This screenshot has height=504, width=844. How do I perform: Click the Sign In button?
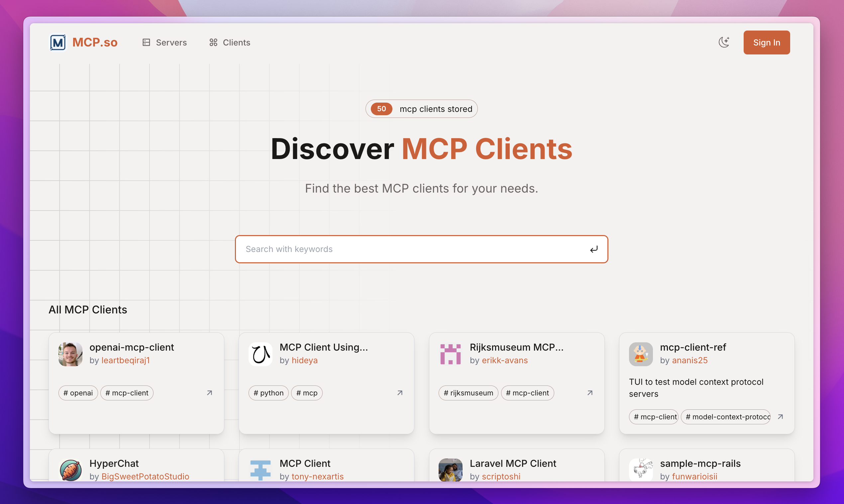766,42
